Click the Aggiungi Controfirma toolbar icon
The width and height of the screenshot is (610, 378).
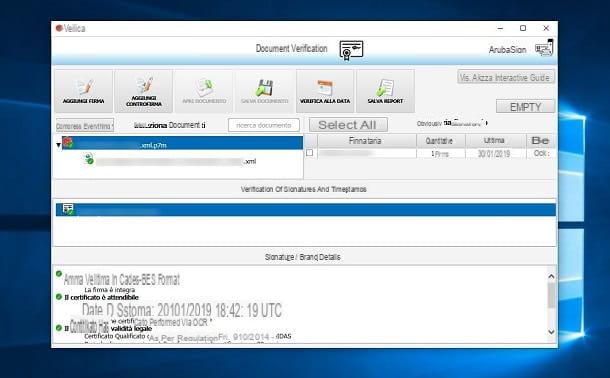[144, 85]
